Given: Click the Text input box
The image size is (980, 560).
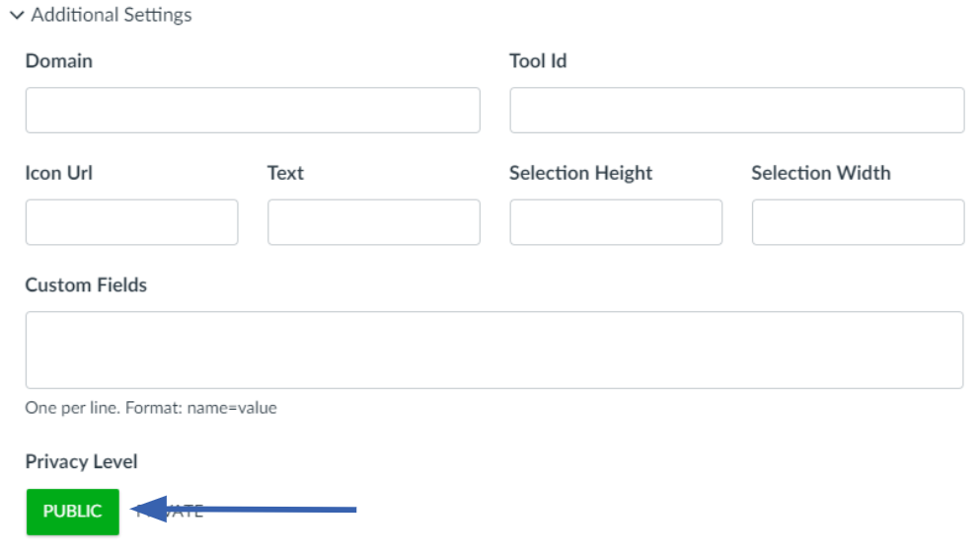Looking at the screenshot, I should pos(374,222).
